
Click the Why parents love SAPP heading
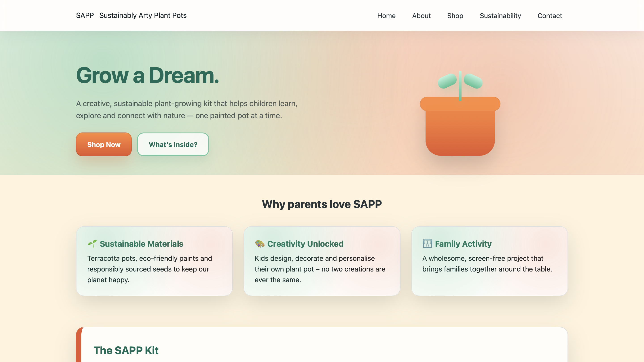click(x=322, y=204)
